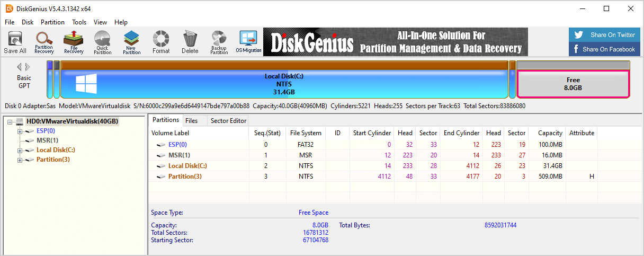Open the View menu
644x256 pixels.
point(100,22)
